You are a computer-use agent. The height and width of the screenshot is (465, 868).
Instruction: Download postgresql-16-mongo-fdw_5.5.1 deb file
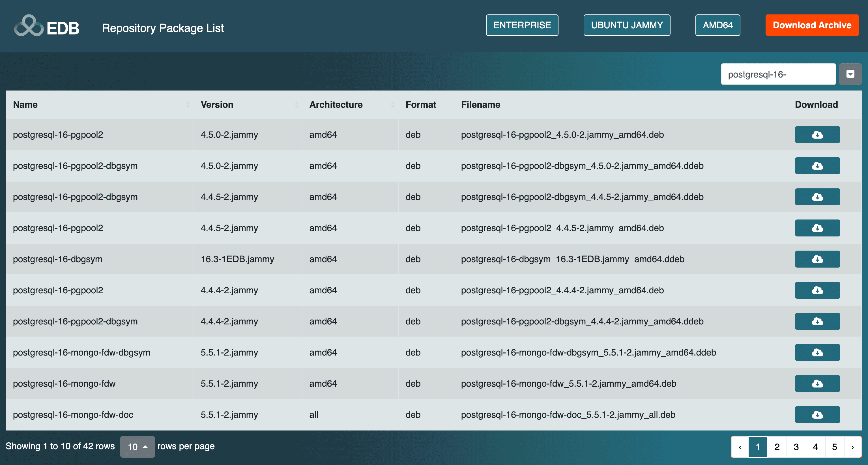[817, 384]
